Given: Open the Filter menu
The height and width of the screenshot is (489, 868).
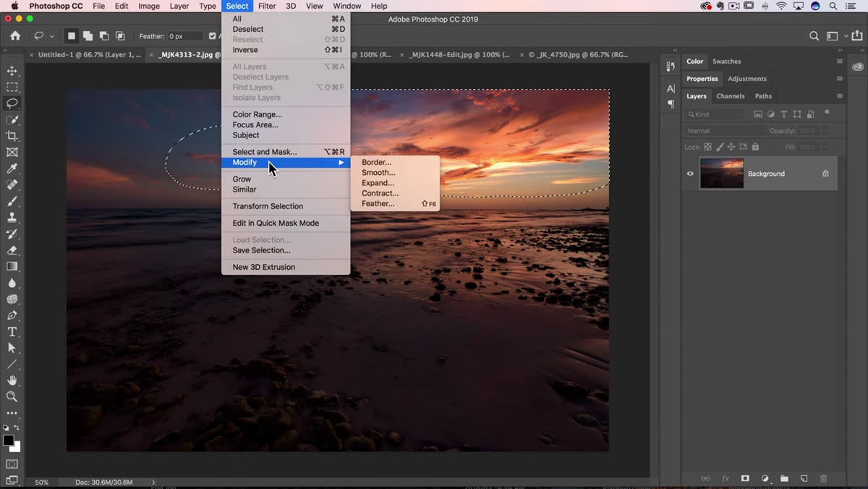Looking at the screenshot, I should pos(267,6).
